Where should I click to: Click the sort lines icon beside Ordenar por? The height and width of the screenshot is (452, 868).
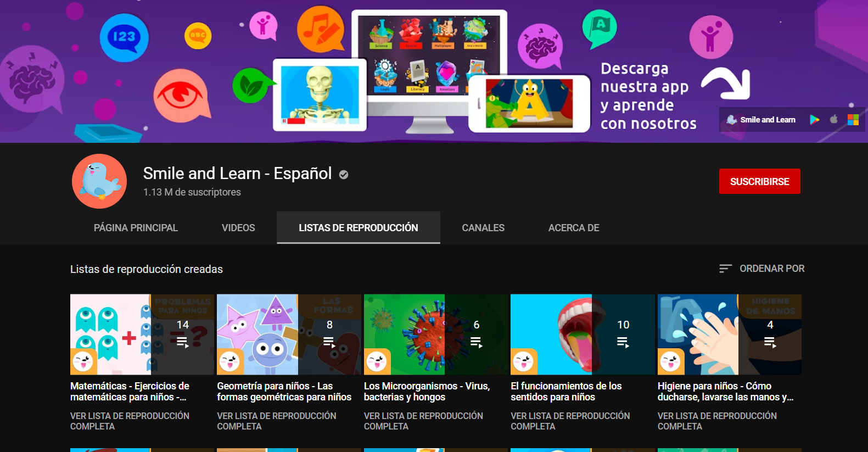[x=726, y=269]
